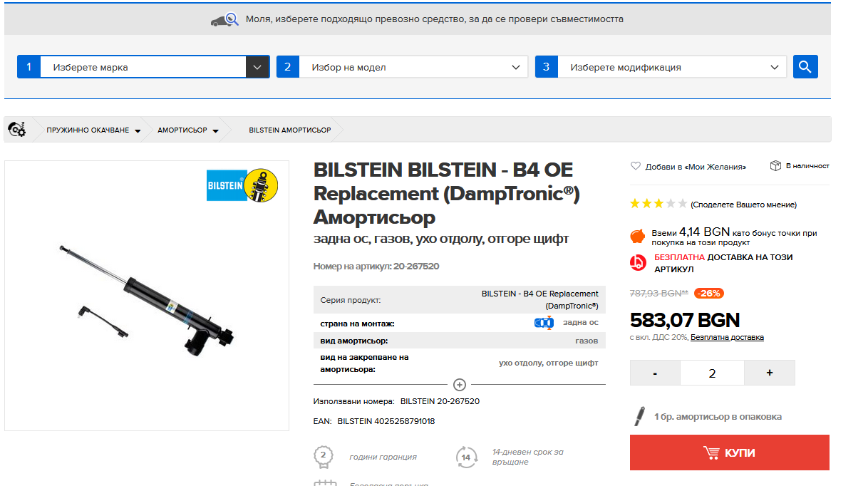Click the free delivery truck icon
Viewport: 868px width, 486px height.
click(638, 262)
